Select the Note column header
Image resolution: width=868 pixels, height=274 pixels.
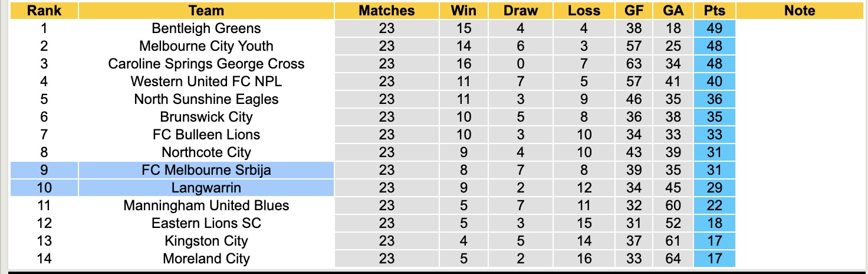tap(800, 11)
